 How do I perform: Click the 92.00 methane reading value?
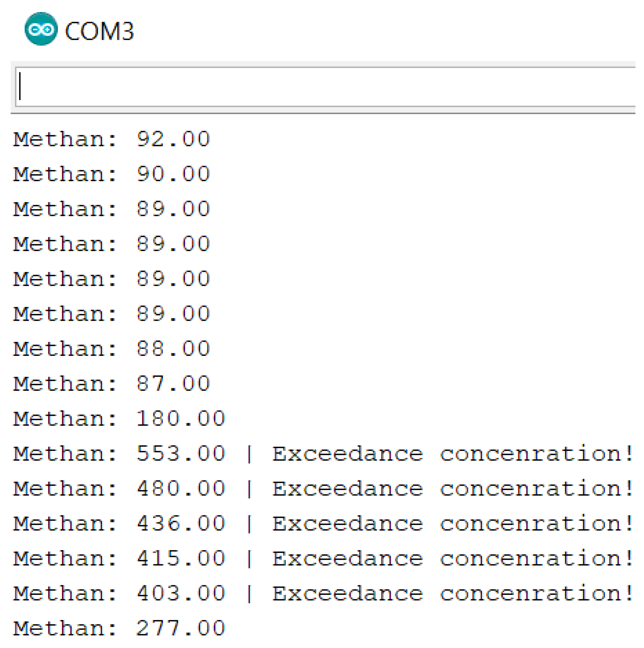tap(173, 139)
